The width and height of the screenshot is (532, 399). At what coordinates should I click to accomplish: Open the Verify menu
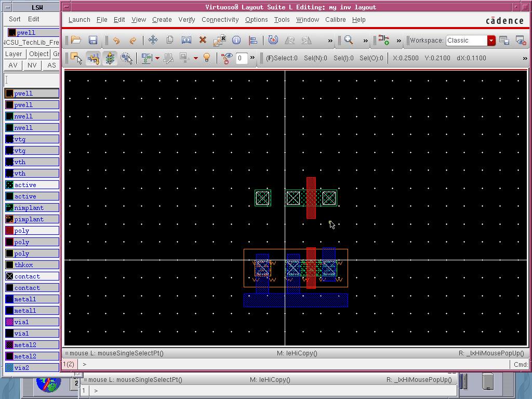(x=187, y=20)
